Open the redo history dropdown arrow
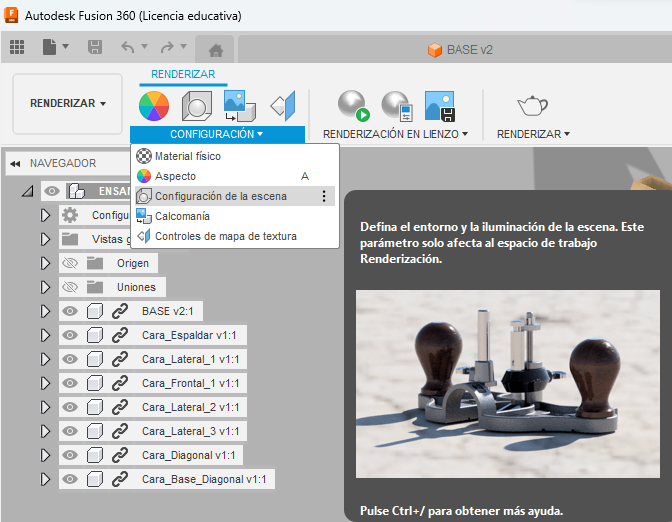The height and width of the screenshot is (522, 672). tap(183, 46)
